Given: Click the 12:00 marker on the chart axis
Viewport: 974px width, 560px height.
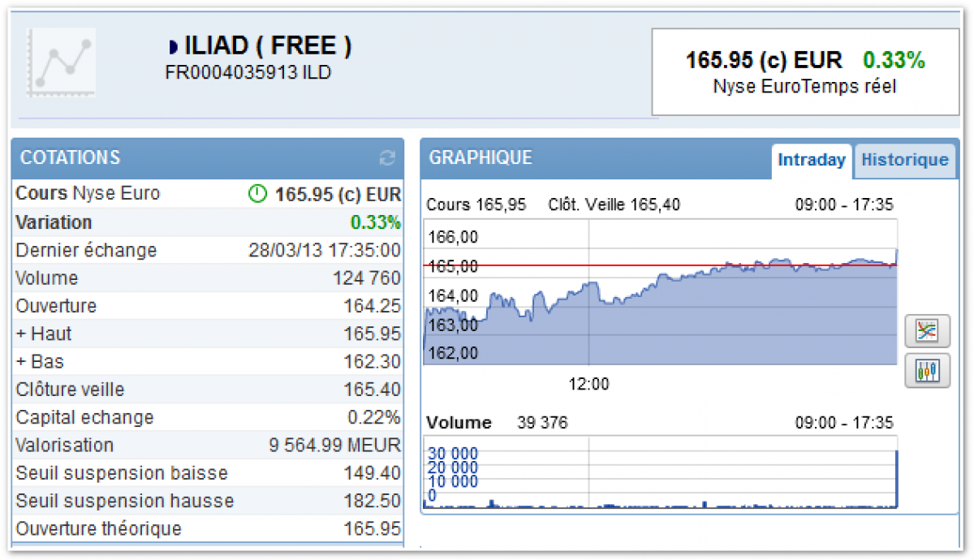Looking at the screenshot, I should coord(588,384).
